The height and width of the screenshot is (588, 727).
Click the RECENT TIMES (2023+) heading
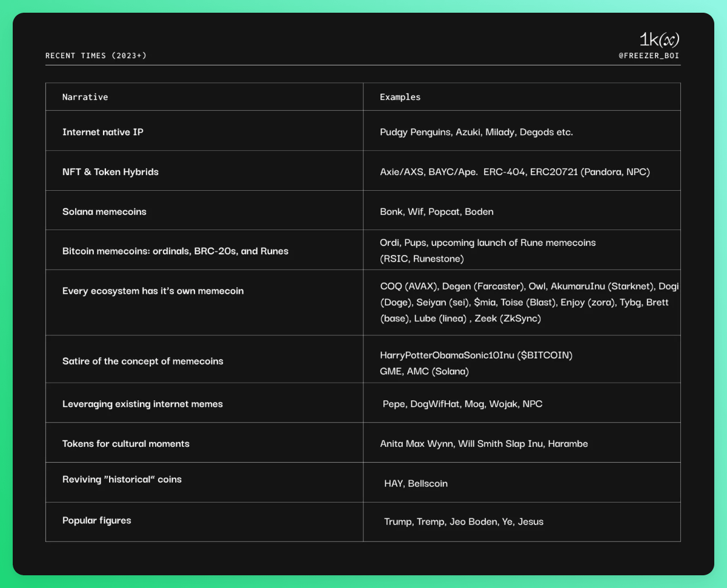pyautogui.click(x=96, y=56)
